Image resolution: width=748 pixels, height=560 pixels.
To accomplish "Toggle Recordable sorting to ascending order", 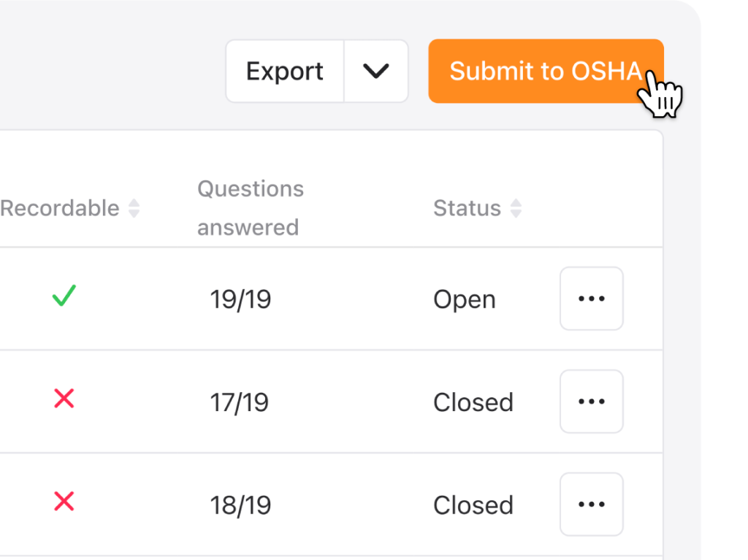I will pos(134,208).
